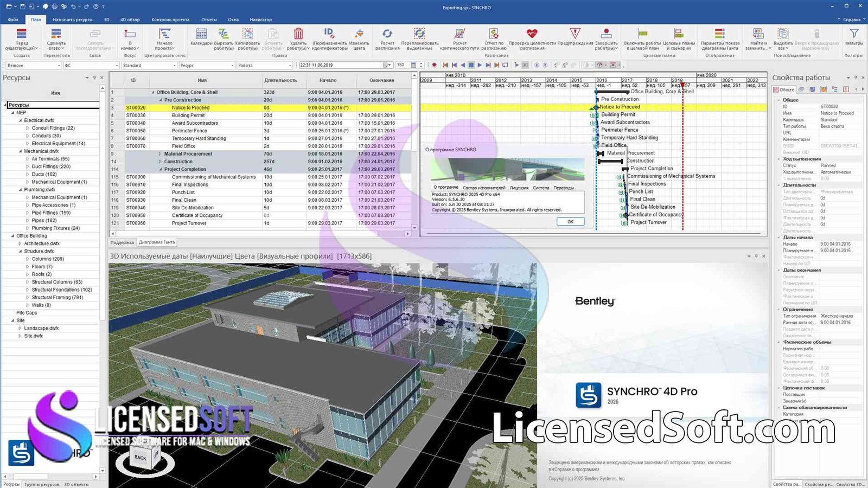Expand Conduit Fittings (22) in resource tree

tap(28, 128)
